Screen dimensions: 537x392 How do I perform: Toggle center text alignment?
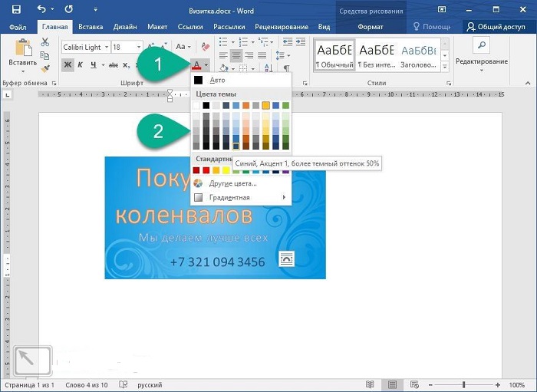[236, 55]
